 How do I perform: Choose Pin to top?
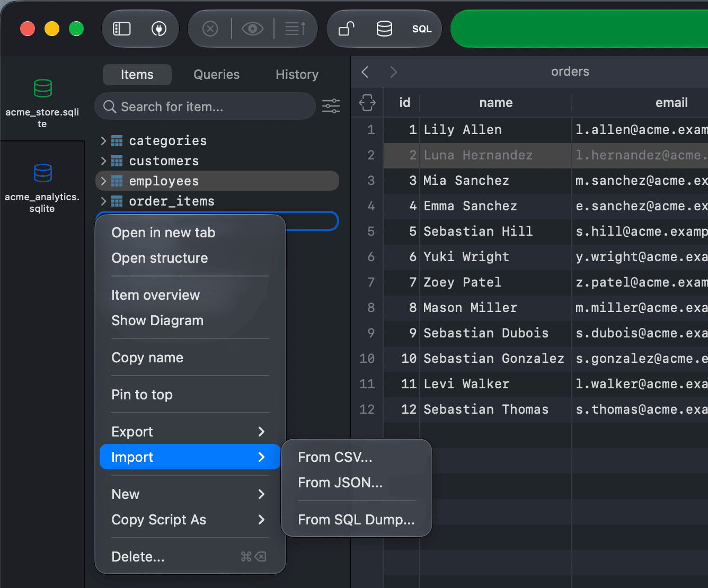[x=190, y=395]
